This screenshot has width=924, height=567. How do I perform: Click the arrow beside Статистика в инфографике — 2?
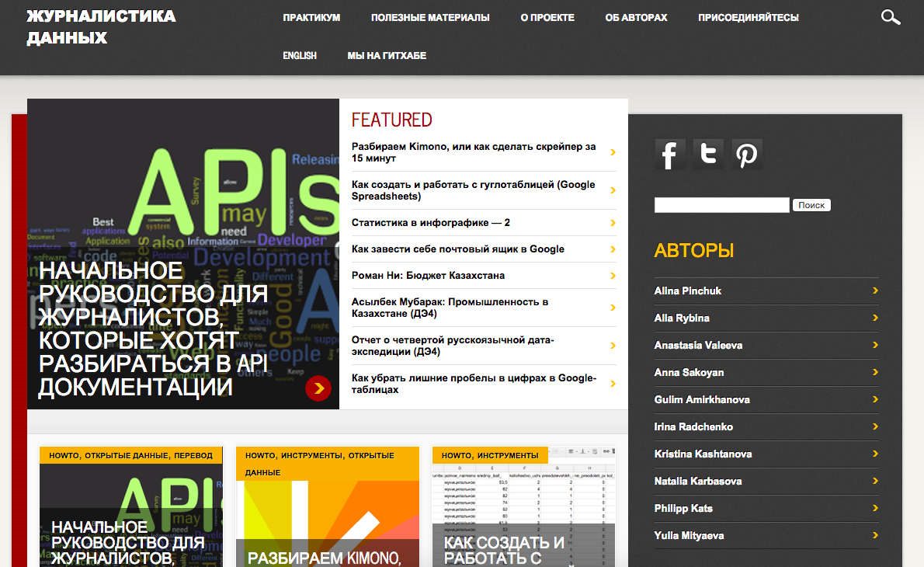click(613, 223)
